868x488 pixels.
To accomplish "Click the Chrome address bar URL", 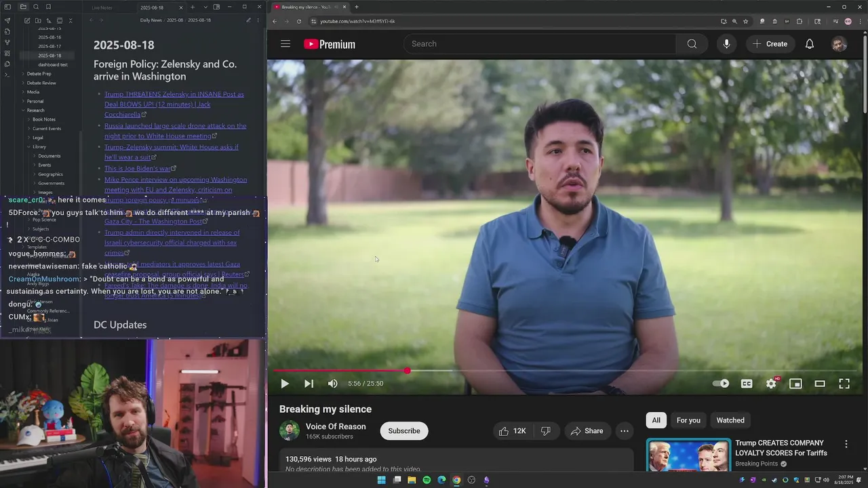I will click(357, 21).
